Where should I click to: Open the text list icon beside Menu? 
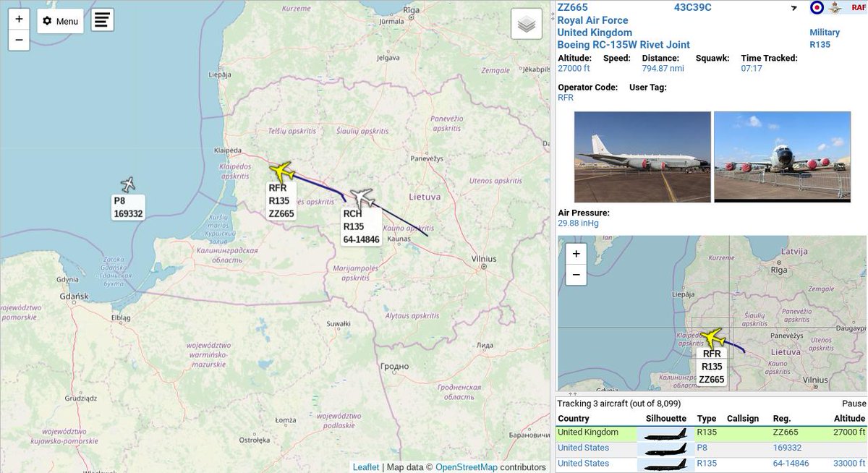[x=102, y=20]
